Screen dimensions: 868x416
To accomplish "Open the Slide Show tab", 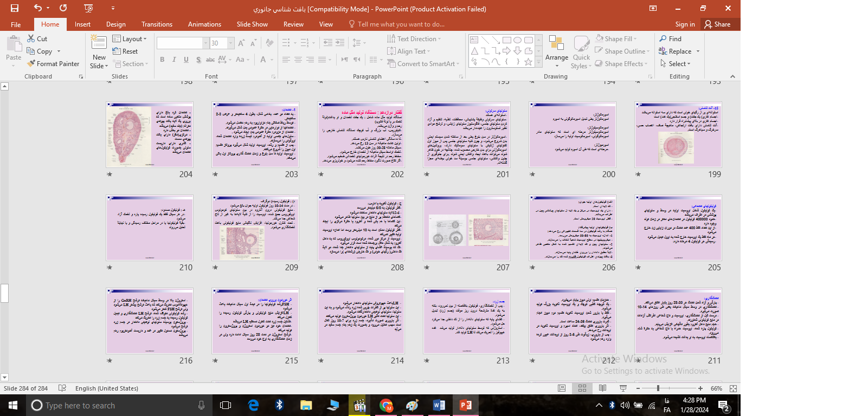I will (x=252, y=24).
